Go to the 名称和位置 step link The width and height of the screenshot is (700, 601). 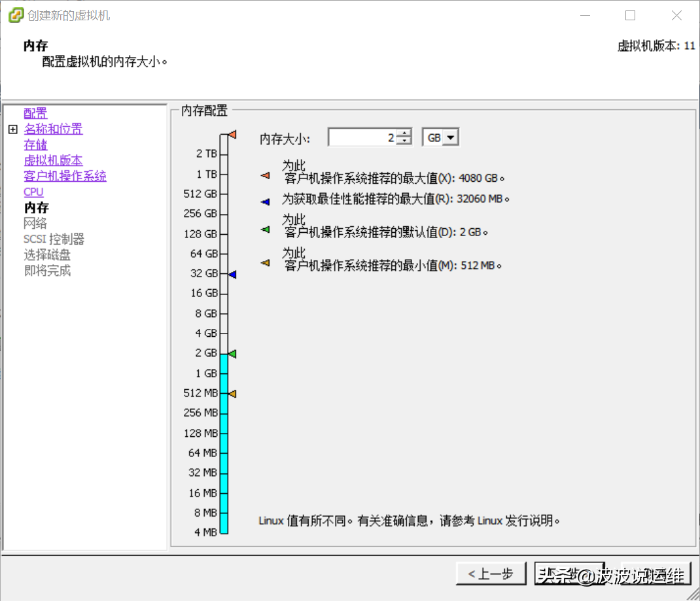tap(53, 129)
